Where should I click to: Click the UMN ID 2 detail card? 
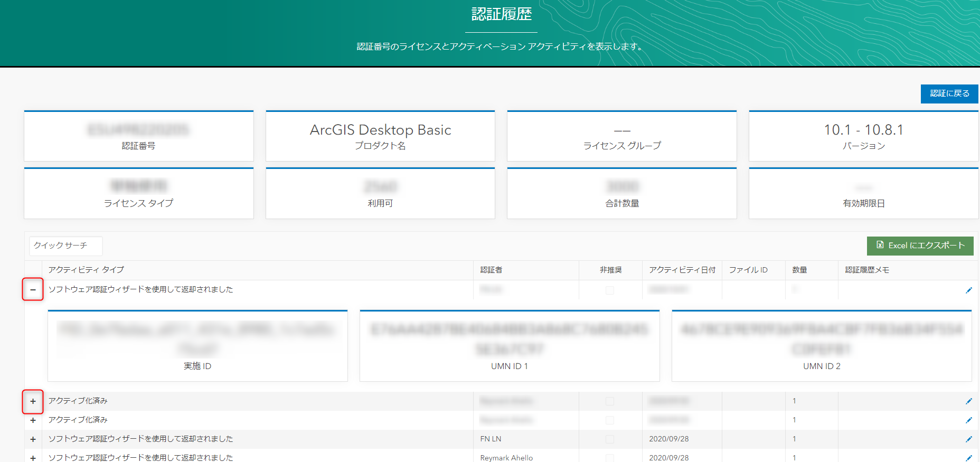point(822,346)
